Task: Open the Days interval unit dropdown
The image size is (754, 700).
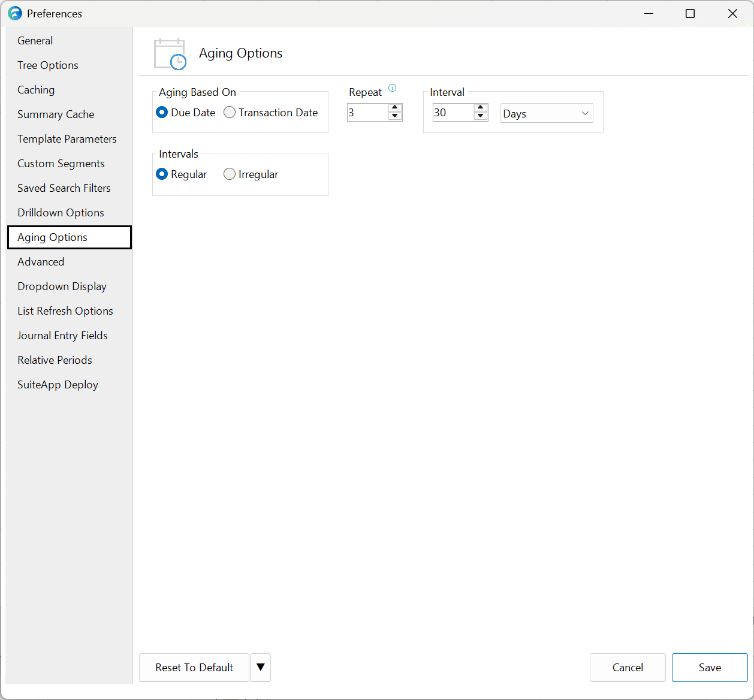Action: click(x=547, y=113)
